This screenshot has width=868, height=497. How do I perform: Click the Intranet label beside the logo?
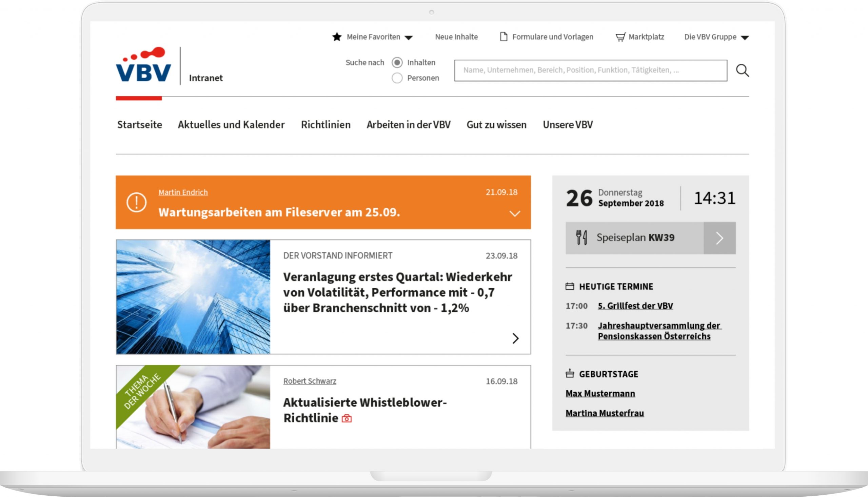206,78
